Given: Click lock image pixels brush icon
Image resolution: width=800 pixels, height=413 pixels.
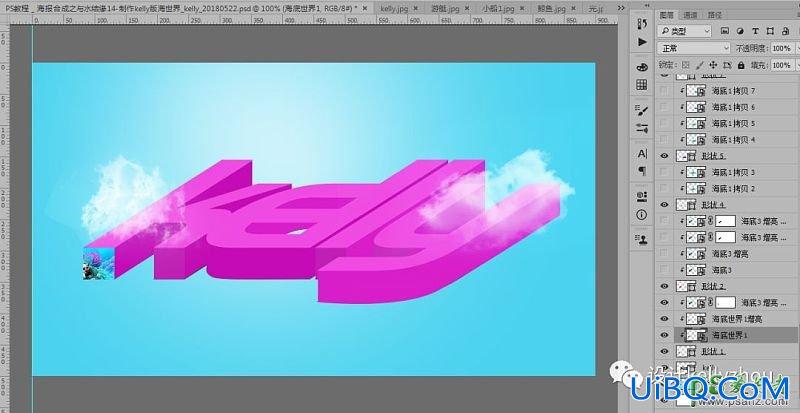Looking at the screenshot, I should (699, 65).
